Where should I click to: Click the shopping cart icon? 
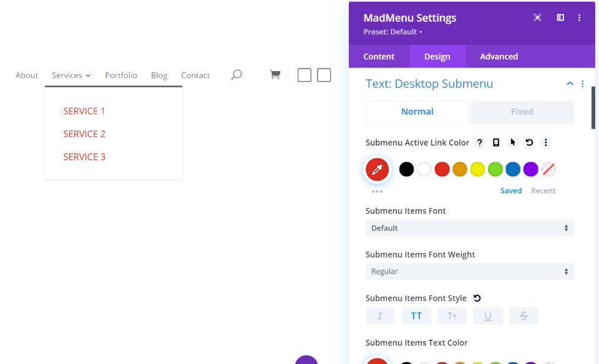(x=275, y=74)
